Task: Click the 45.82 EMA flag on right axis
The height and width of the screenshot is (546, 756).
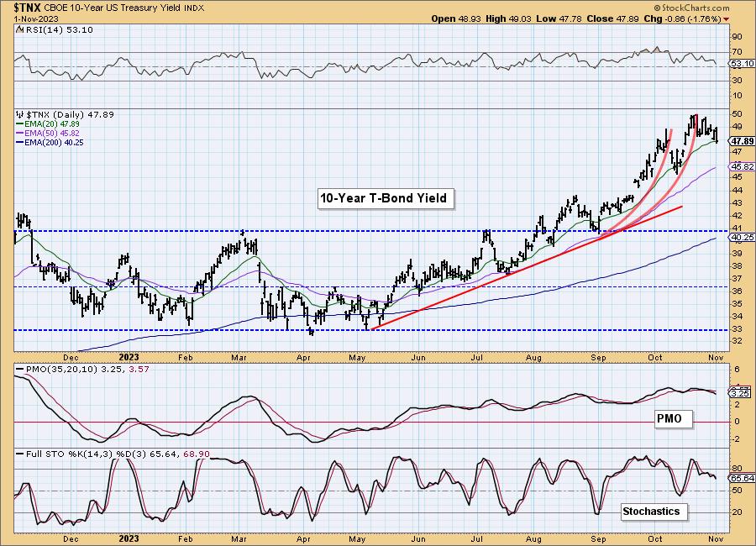Action: tap(743, 167)
